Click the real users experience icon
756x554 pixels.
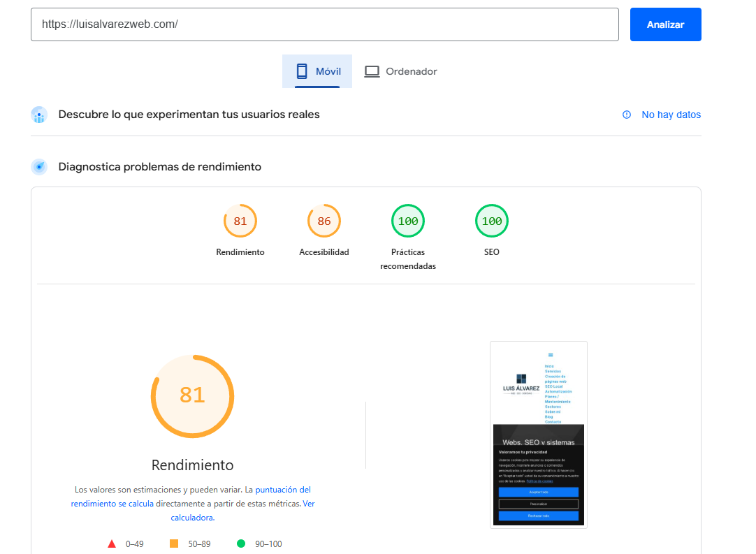(39, 115)
